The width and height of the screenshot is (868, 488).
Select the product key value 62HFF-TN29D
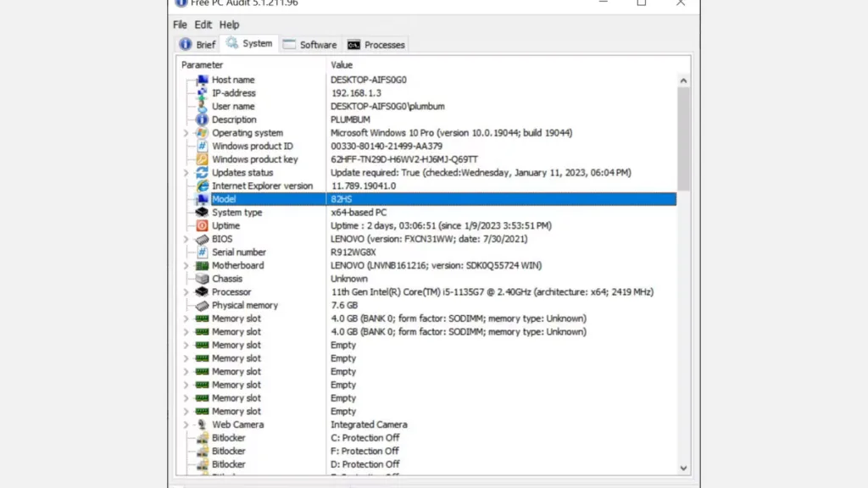(404, 159)
